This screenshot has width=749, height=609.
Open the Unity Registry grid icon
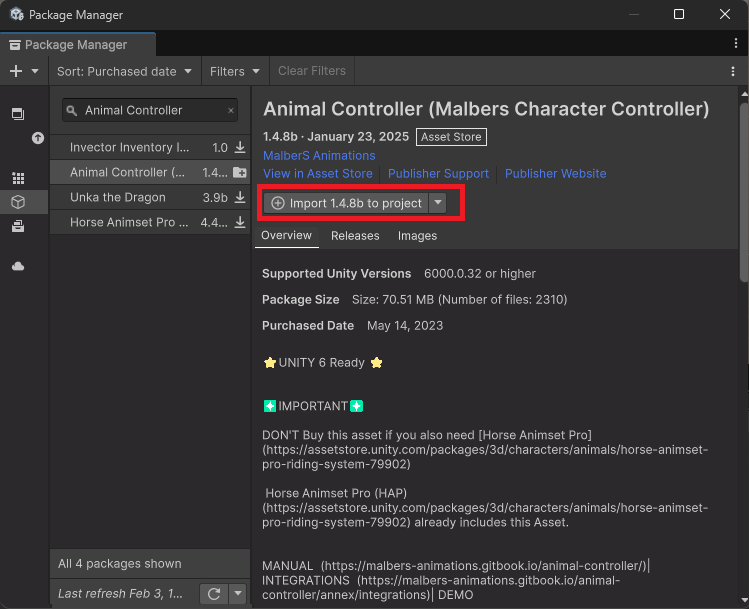pos(18,178)
